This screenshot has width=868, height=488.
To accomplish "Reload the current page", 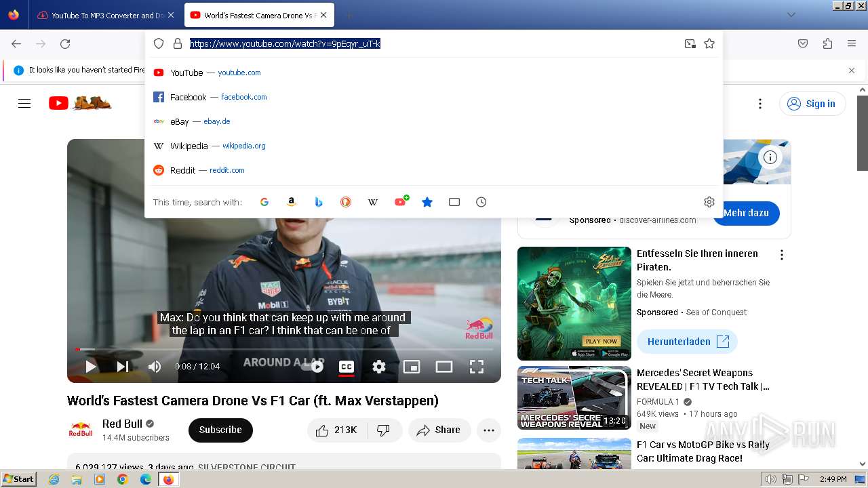I will point(65,43).
